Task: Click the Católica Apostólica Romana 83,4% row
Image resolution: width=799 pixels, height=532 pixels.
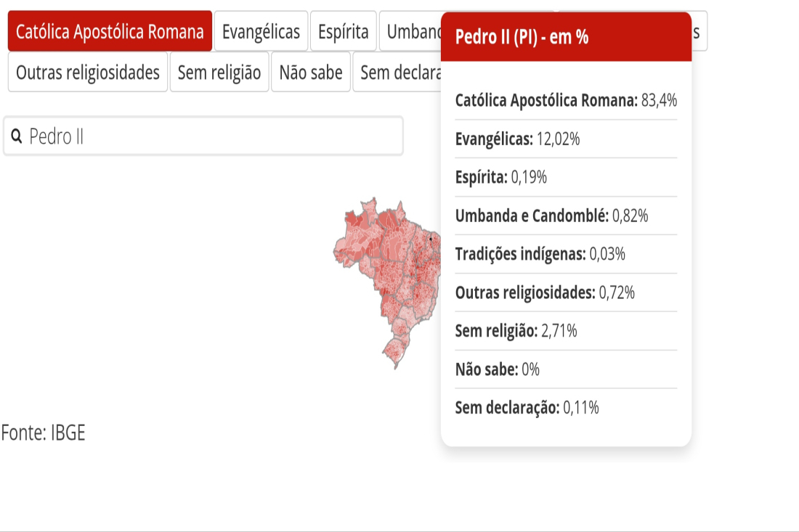Action: pyautogui.click(x=566, y=100)
